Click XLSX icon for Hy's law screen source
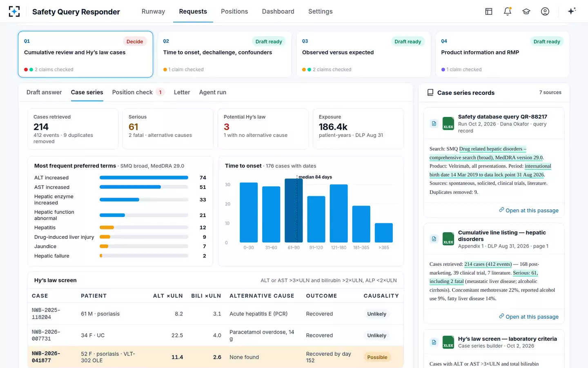Viewport: 588px width, 368px height. pos(448,342)
